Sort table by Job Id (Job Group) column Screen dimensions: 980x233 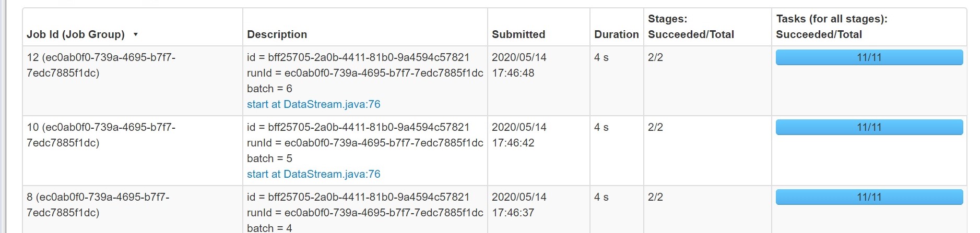[76, 34]
